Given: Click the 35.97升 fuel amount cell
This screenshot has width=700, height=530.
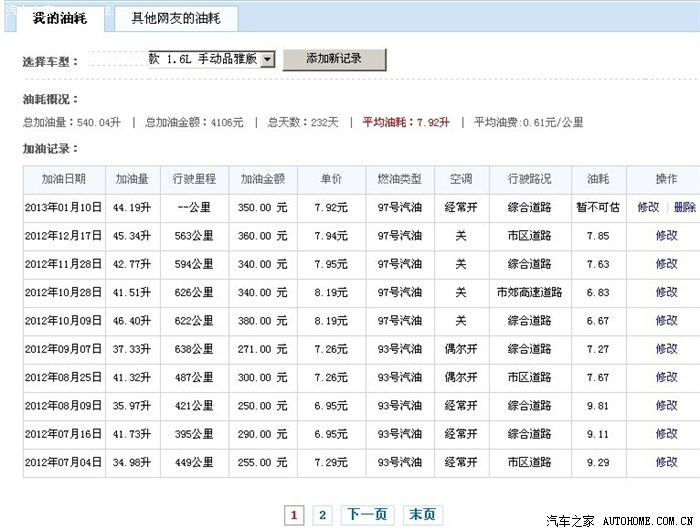Looking at the screenshot, I should pyautogui.click(x=132, y=405).
